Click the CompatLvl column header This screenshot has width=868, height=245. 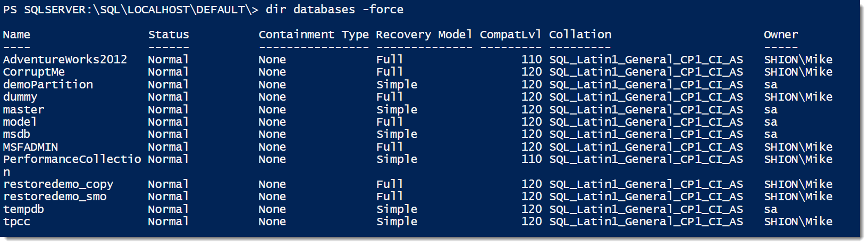pyautogui.click(x=510, y=35)
